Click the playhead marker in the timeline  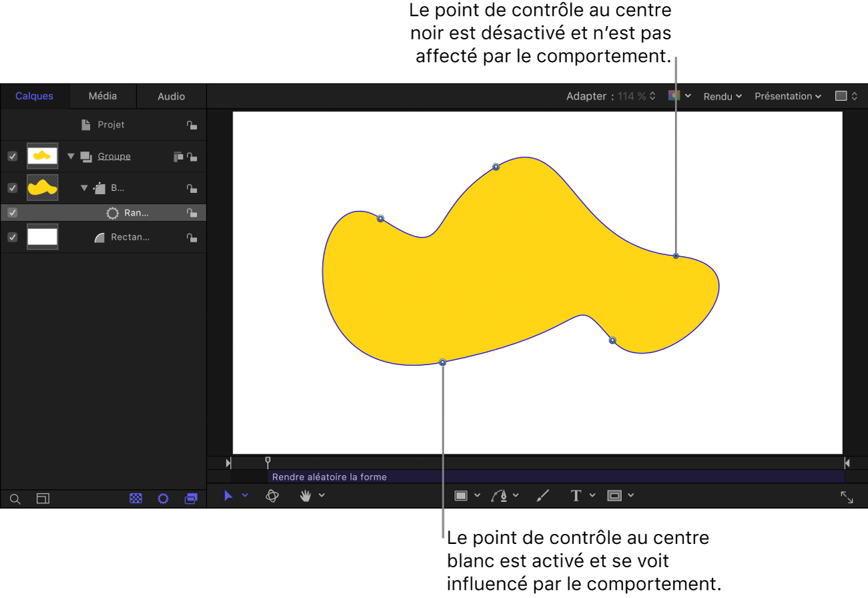(267, 460)
